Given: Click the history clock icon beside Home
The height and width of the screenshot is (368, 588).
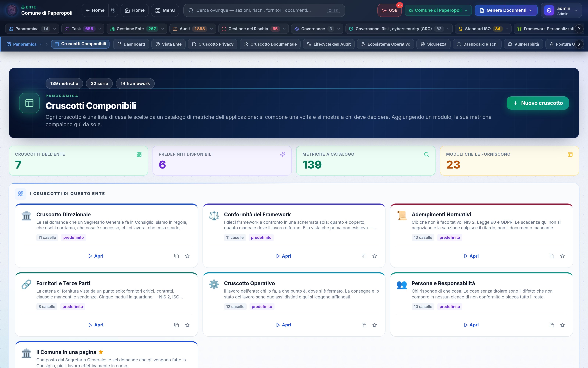Looking at the screenshot, I should coord(113,10).
